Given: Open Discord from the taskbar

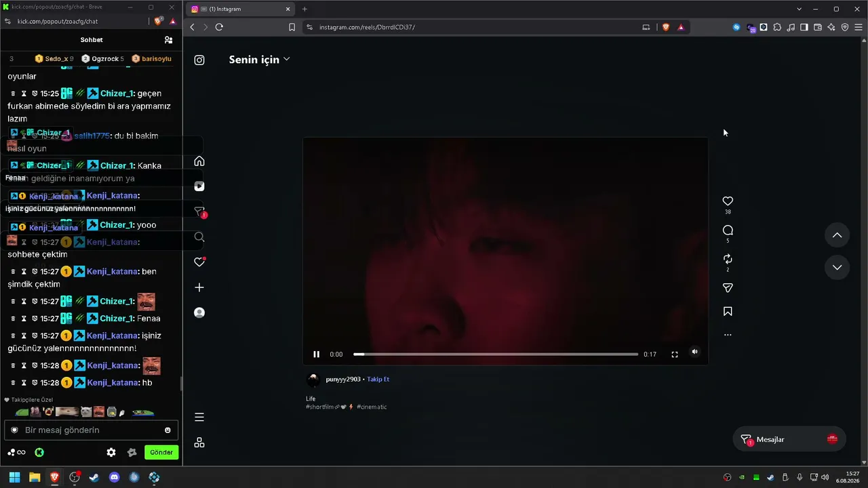Looking at the screenshot, I should pyautogui.click(x=115, y=477).
